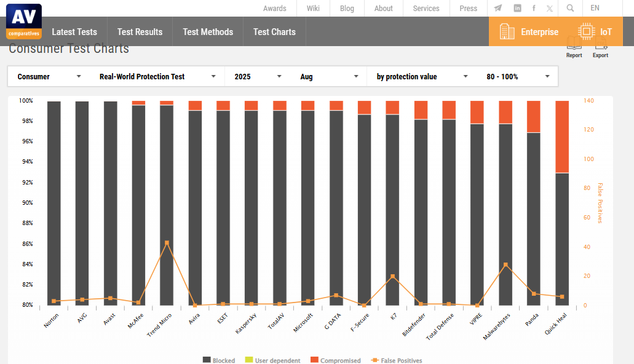Viewport: 634px width, 364px height.
Task: Open the Consumer category dropdown
Action: coord(49,76)
